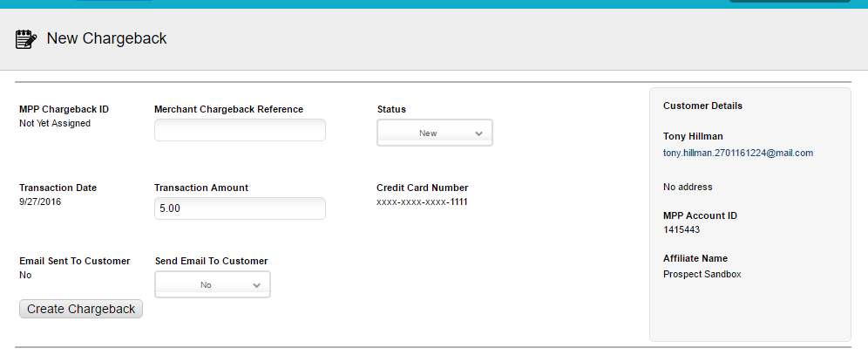
Task: Click the Not Yet Assigned chargeback ID
Action: [x=55, y=123]
